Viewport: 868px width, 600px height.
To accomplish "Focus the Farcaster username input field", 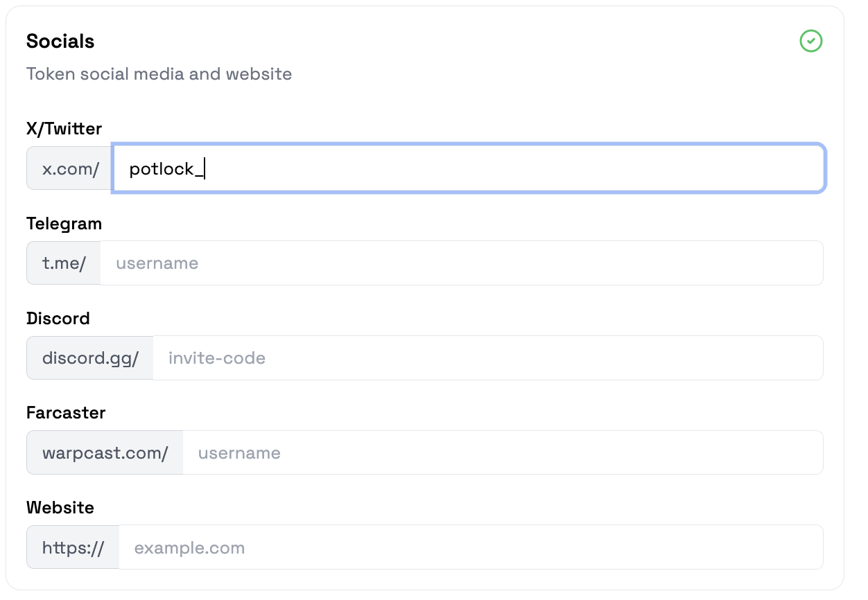I will [503, 453].
